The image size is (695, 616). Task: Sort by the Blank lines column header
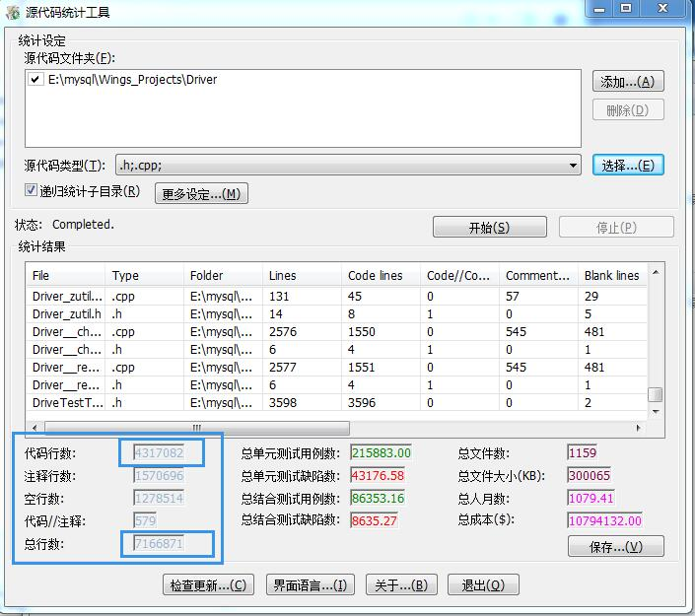click(x=612, y=276)
